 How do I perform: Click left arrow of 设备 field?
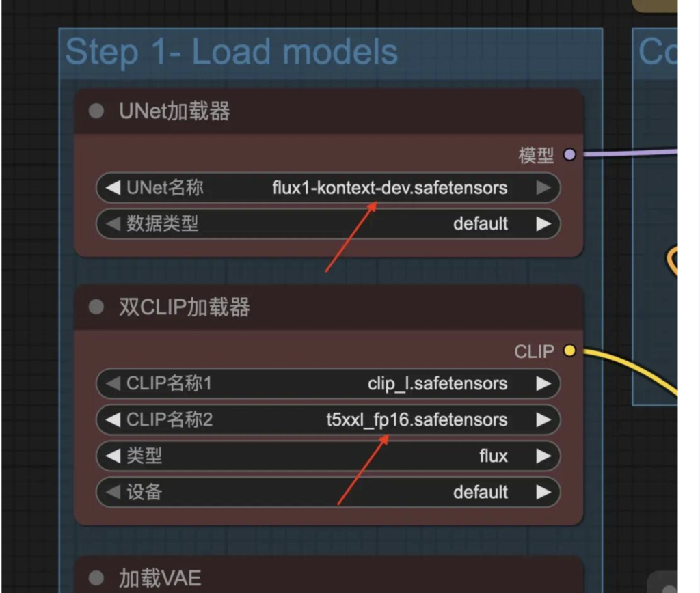tap(113, 492)
